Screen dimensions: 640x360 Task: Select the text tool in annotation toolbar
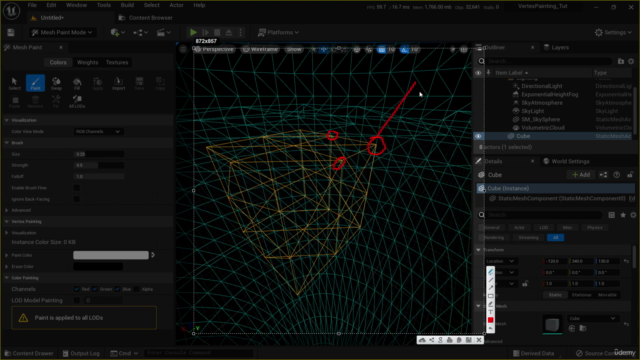(491, 312)
